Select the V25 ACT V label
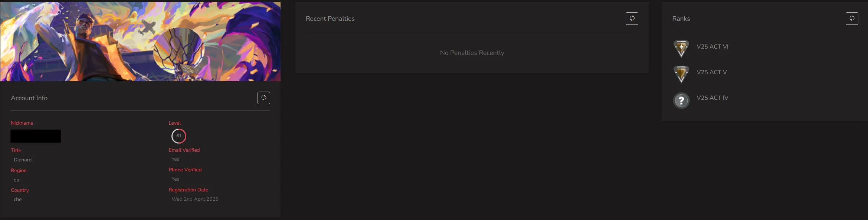This screenshot has width=868, height=220. point(711,72)
